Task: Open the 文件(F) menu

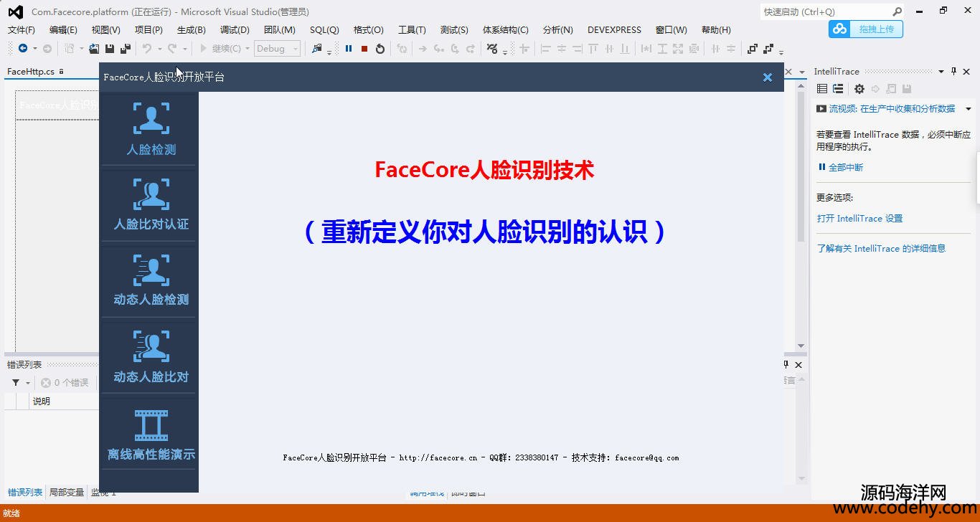Action: 22,30
